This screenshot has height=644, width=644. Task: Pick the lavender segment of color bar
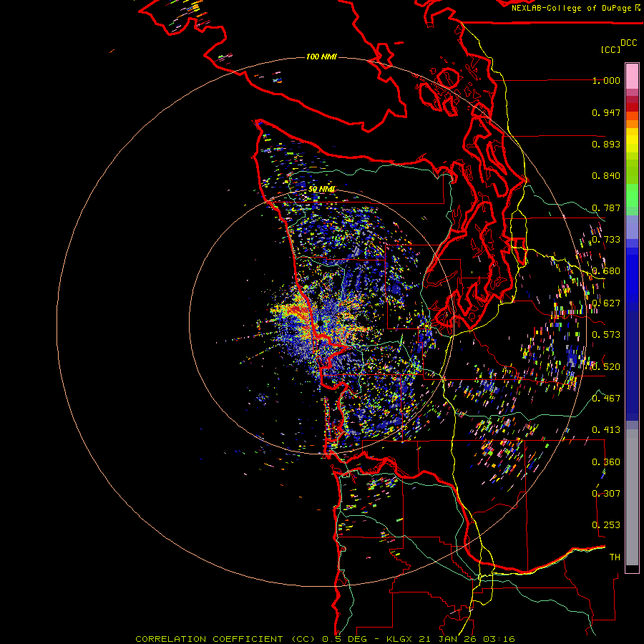(632, 227)
